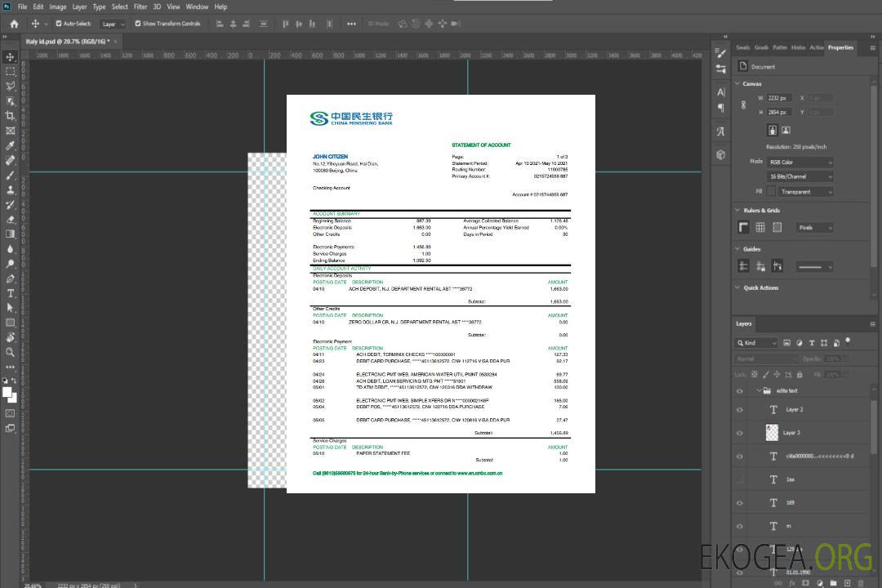Pick the Zoom tool in the toolbar

[x=10, y=352]
